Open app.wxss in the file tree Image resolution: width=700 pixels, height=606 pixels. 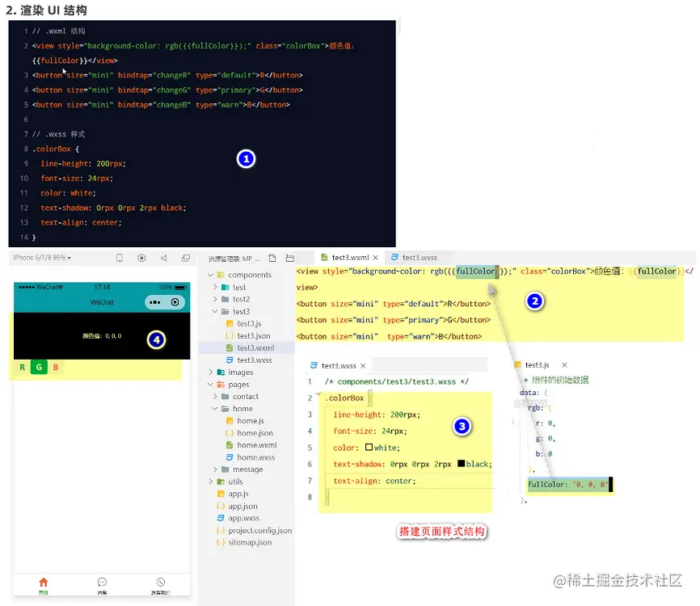244,518
